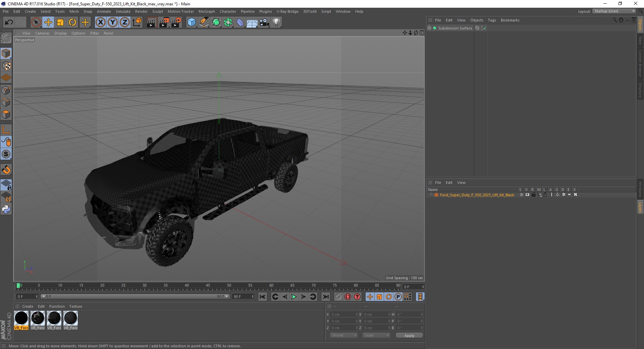Open Structure side tab
This screenshot has height=349, width=644.
[x=640, y=90]
